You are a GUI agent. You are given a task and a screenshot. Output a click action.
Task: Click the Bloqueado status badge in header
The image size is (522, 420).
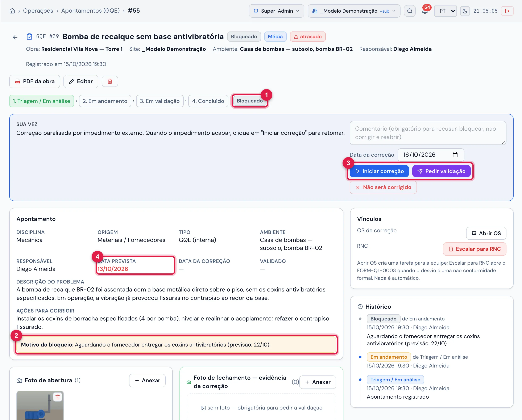click(244, 37)
